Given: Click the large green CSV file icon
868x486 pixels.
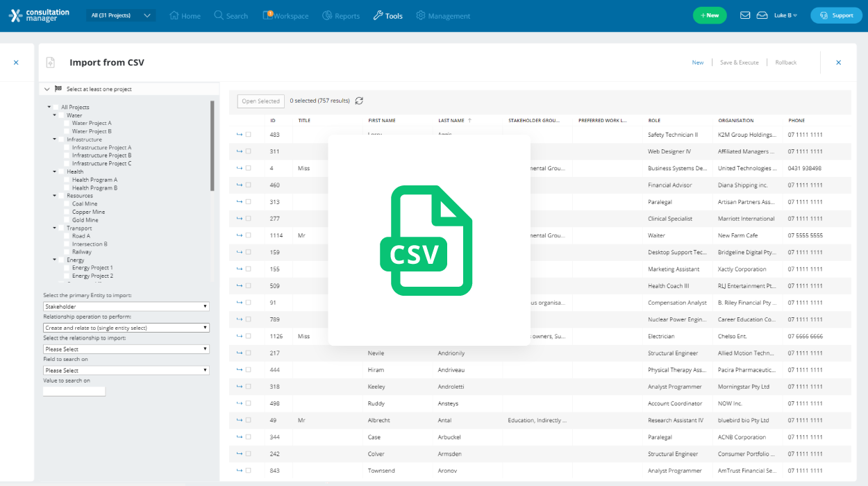Looking at the screenshot, I should click(426, 240).
